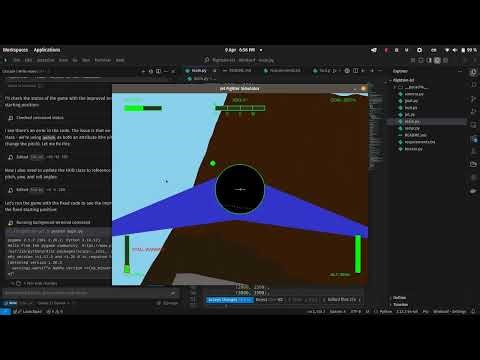Click the green waypoint dot in the game

click(213, 163)
